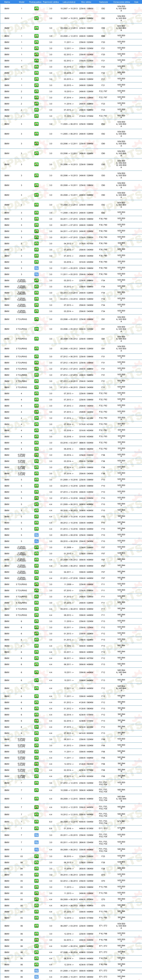Image resolution: width=142 pixels, height=980 pixels.
Task: Click the Moc silnika column header
Action: [86, 2]
